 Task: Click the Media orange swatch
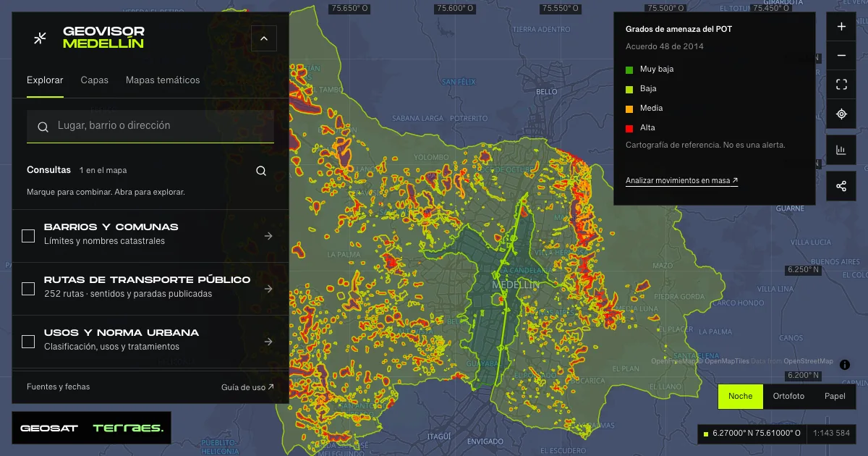(x=629, y=109)
